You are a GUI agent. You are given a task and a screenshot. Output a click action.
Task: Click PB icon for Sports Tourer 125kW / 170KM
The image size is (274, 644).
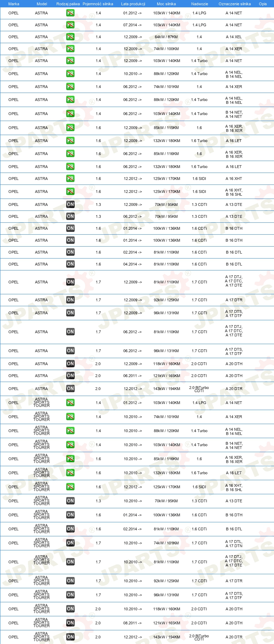click(70, 487)
